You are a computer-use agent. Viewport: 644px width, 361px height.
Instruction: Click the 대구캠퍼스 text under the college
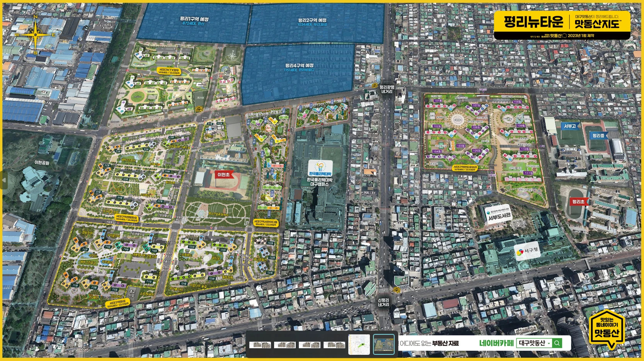click(x=320, y=184)
